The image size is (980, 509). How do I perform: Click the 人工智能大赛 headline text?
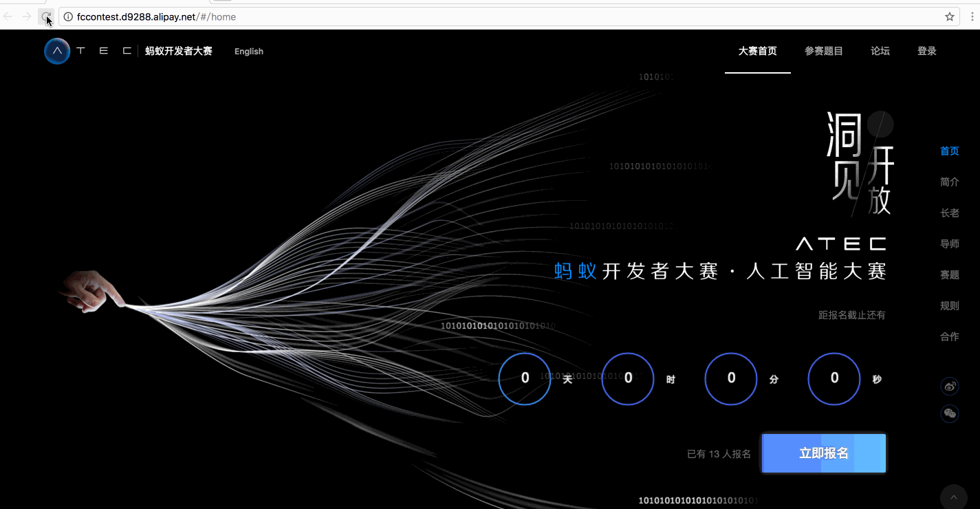tap(816, 272)
